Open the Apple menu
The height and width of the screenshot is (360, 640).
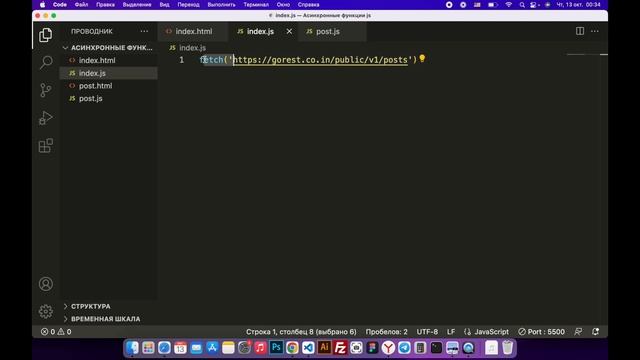click(42, 5)
